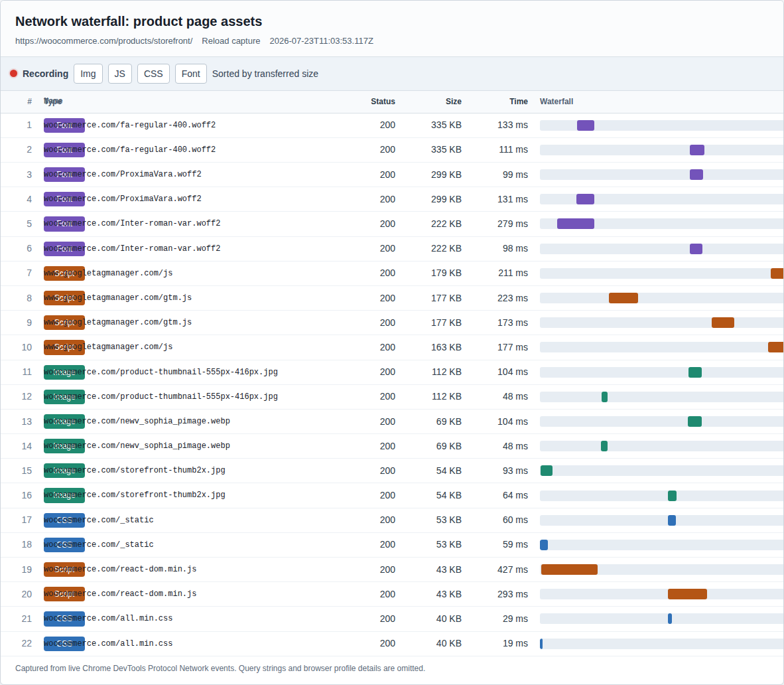Click the 427 ms time value
Screen dimensions: 784x685
pos(513,570)
